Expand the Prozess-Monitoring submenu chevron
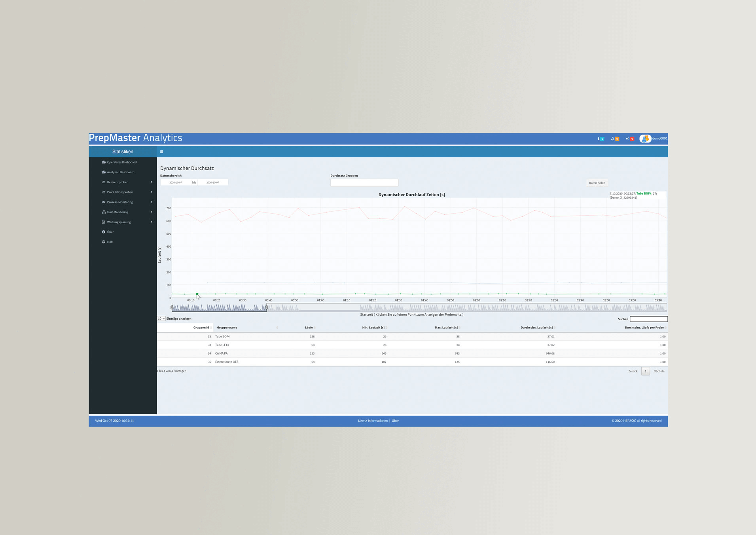The width and height of the screenshot is (756, 535). tap(152, 202)
